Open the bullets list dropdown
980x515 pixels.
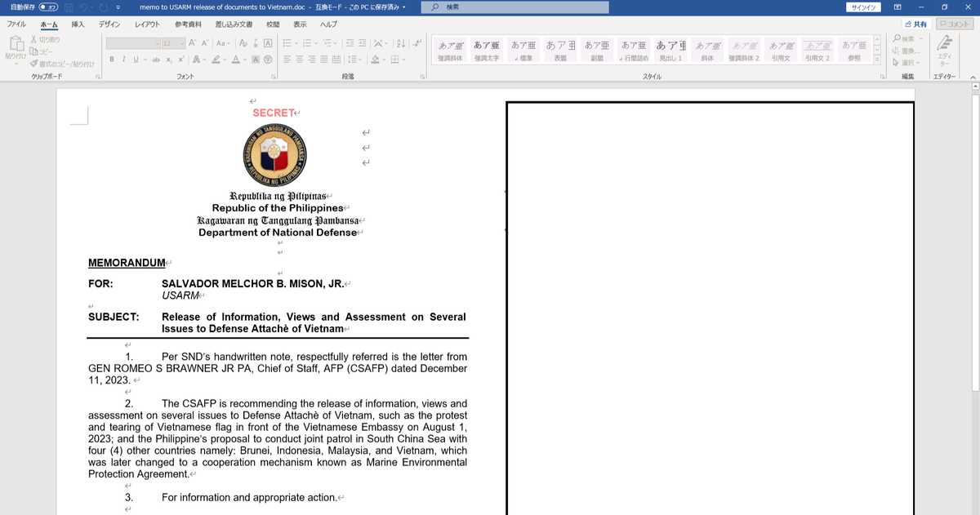tap(296, 42)
